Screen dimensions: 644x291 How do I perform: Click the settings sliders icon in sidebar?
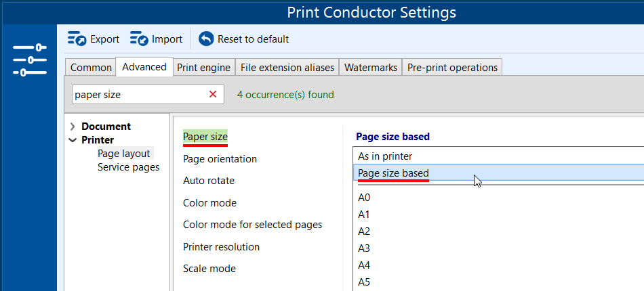tap(29, 60)
